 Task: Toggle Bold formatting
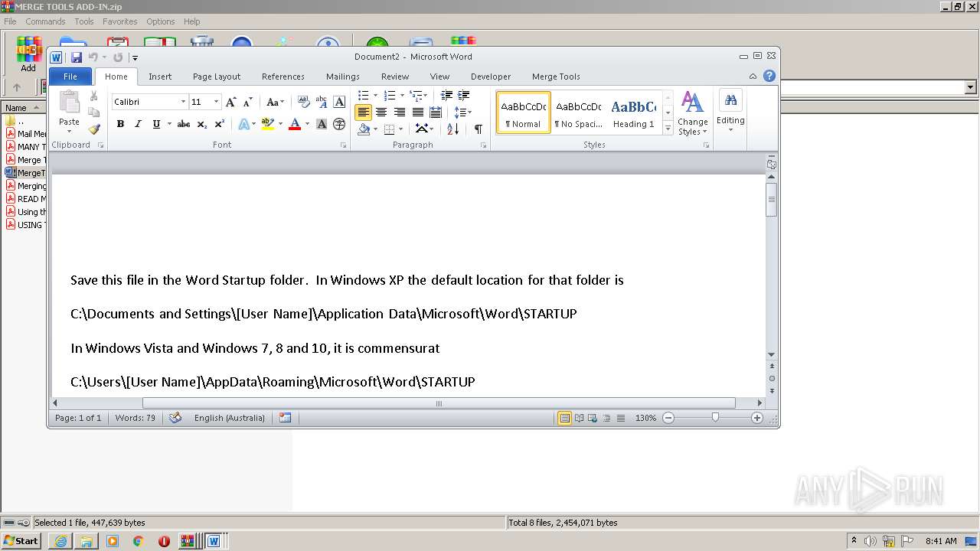[120, 124]
